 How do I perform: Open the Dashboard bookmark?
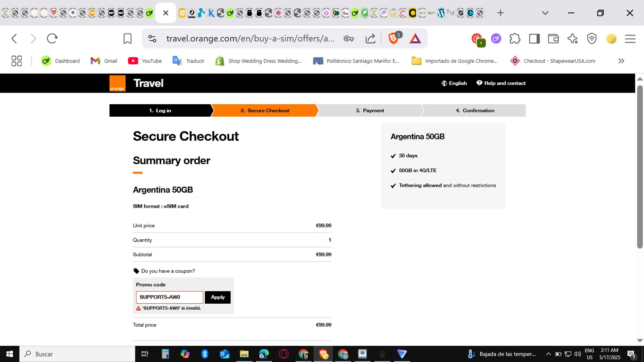pos(61,61)
